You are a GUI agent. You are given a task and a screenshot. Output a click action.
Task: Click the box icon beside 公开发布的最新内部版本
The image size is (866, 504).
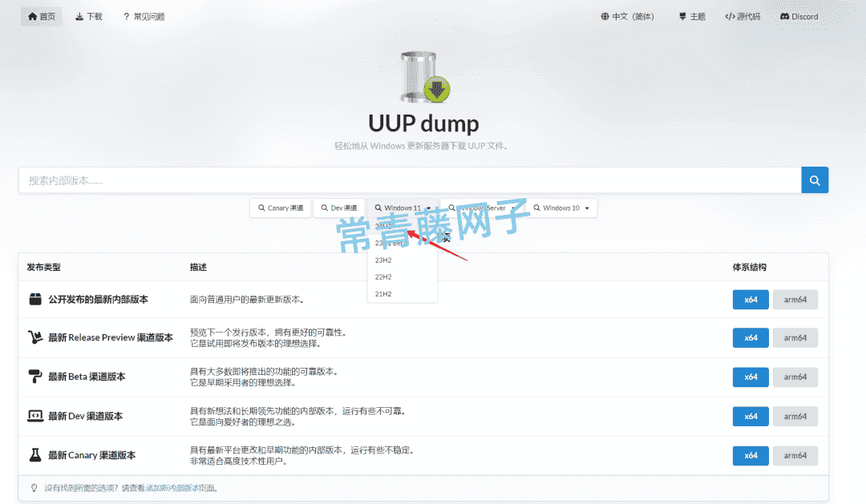point(35,299)
